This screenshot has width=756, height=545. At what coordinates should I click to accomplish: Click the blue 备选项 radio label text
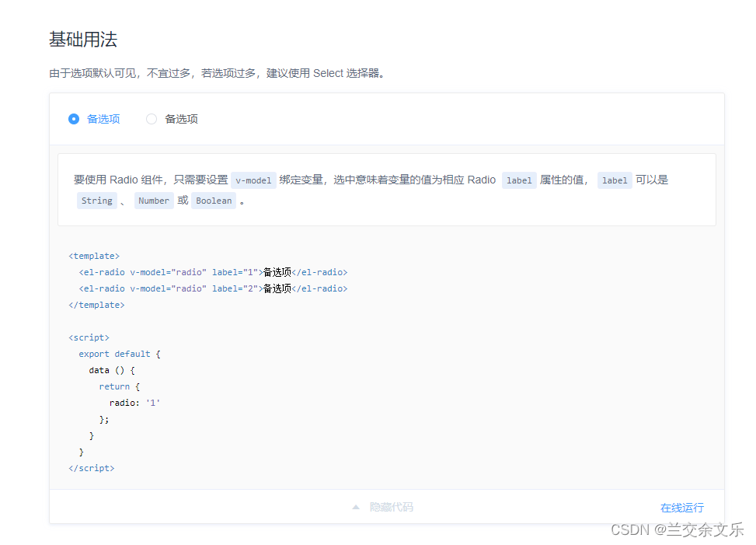103,119
